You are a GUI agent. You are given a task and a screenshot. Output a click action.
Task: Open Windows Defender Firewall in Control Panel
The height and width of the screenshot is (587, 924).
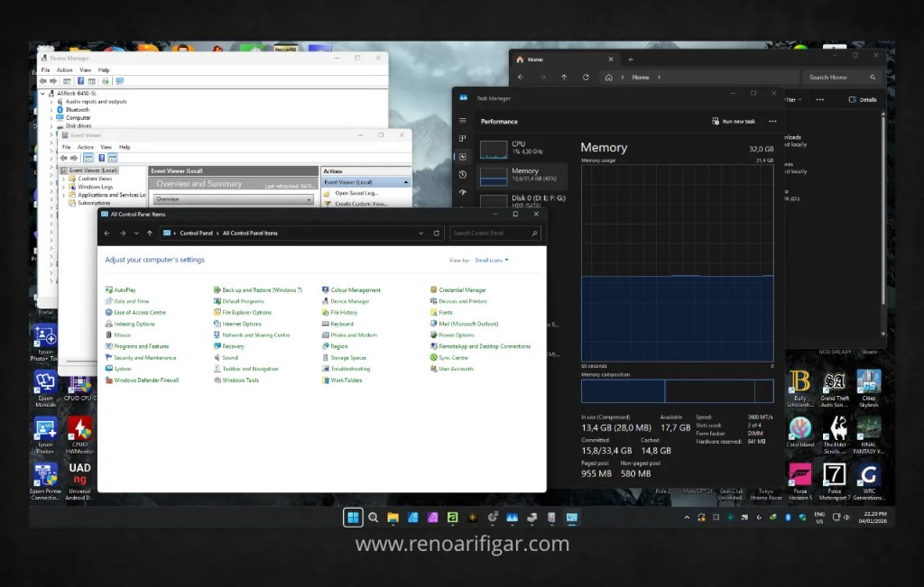(x=146, y=381)
